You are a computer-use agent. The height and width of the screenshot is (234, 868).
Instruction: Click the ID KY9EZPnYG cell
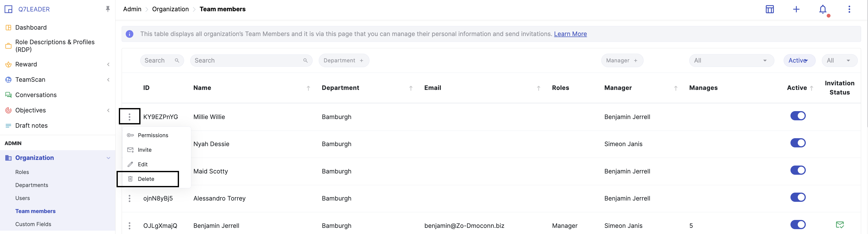[x=160, y=117]
